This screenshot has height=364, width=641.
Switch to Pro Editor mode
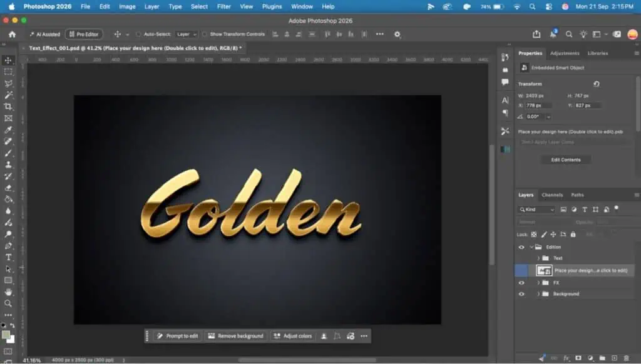[84, 34]
